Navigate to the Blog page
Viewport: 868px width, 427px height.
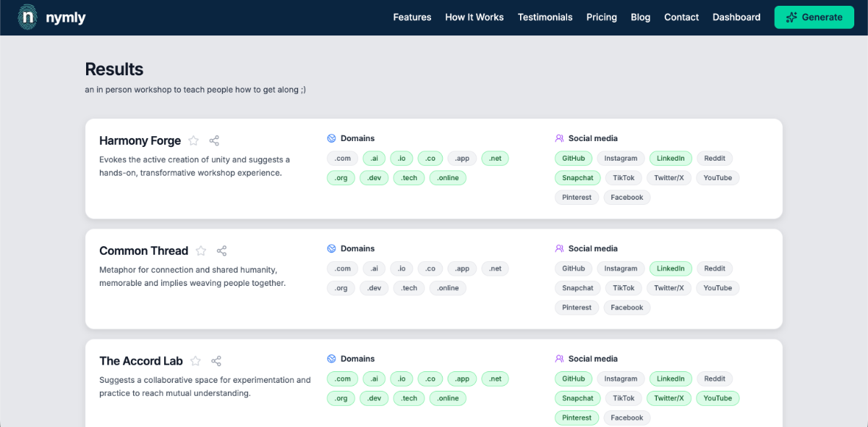point(640,17)
